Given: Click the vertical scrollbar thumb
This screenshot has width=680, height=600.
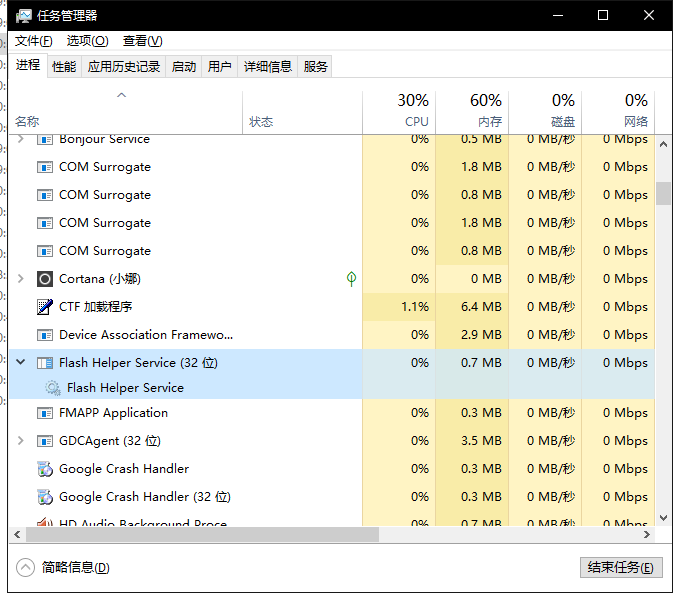Looking at the screenshot, I should 663,193.
